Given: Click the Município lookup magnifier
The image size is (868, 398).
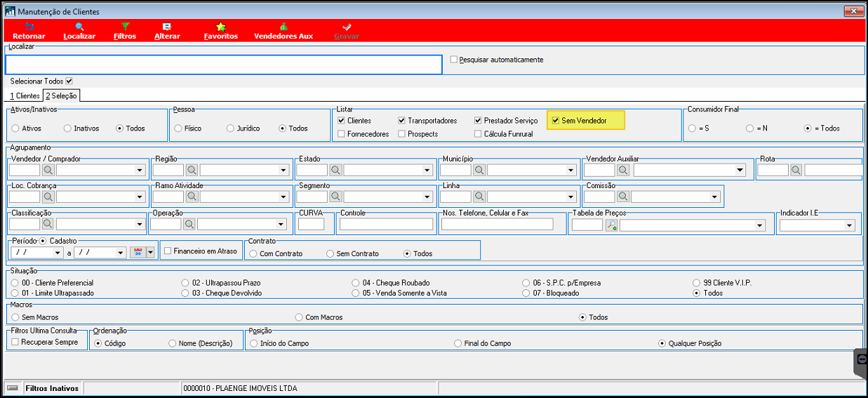Looking at the screenshot, I should (x=479, y=170).
